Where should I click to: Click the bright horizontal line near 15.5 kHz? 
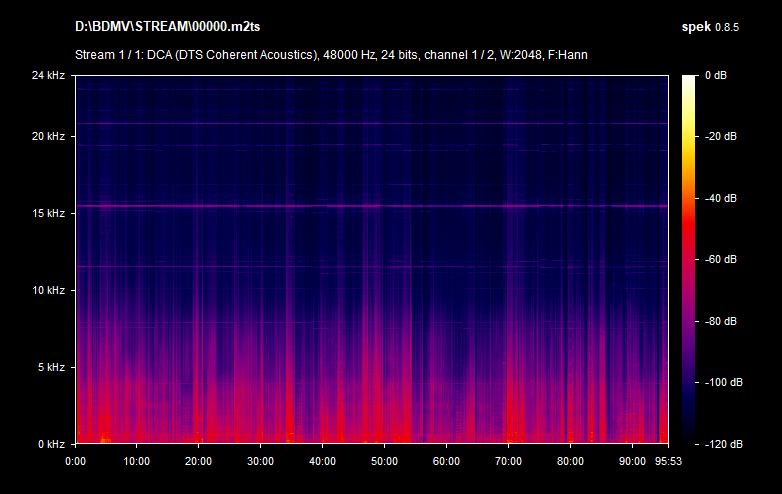[370, 206]
